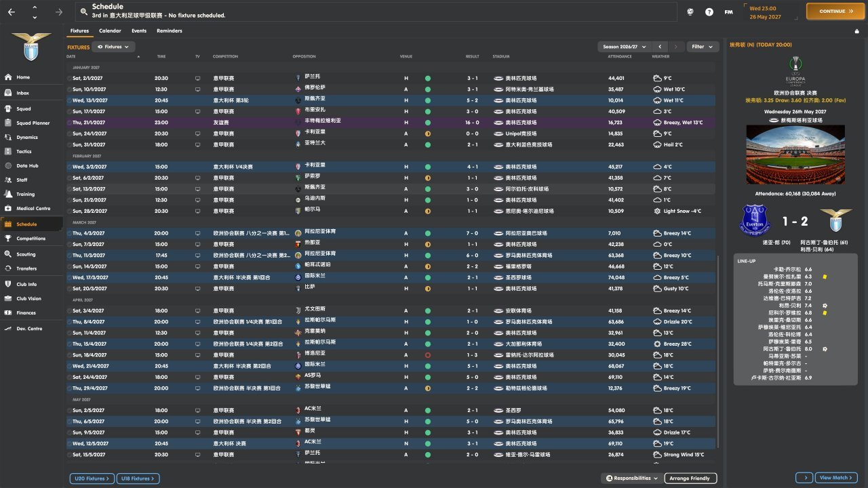This screenshot has height=488, width=868.
Task: Open the FM menu icon
Action: click(728, 12)
